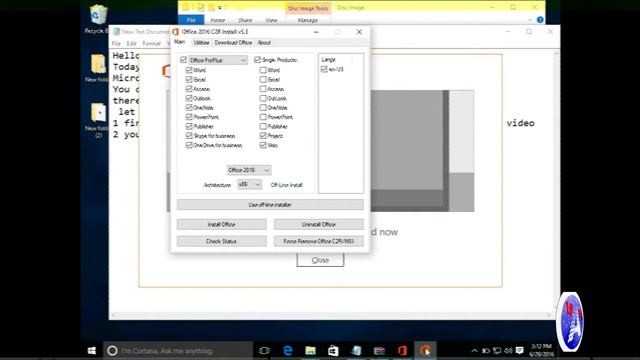The image size is (640, 360).
Task: Uncheck Excel under Office ProPlus
Action: pos(189,80)
